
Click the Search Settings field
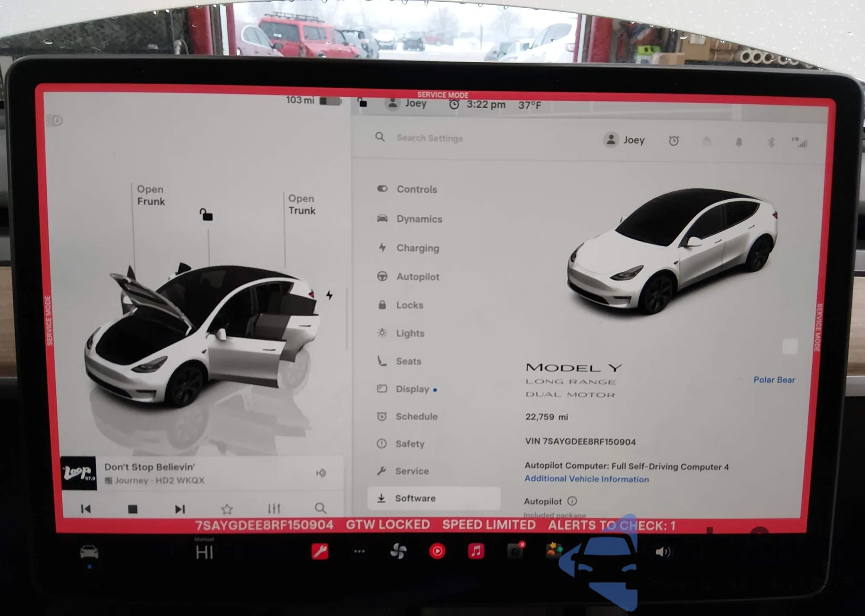coord(429,138)
